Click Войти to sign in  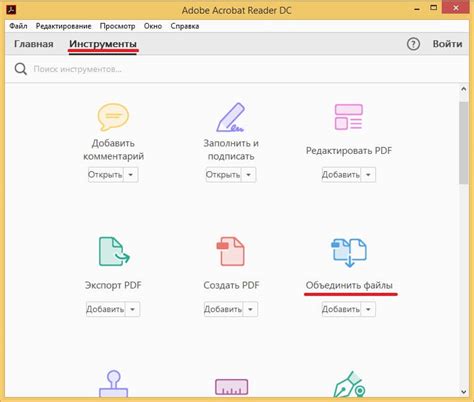click(447, 44)
